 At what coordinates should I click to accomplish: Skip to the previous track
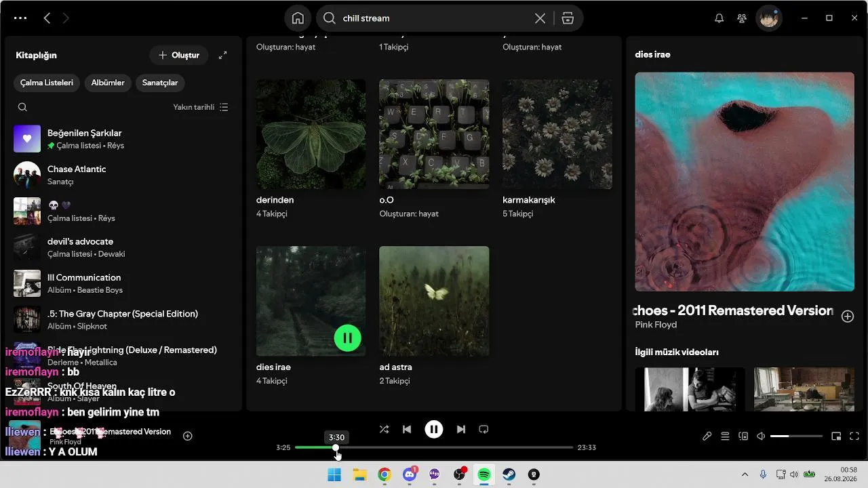click(407, 429)
